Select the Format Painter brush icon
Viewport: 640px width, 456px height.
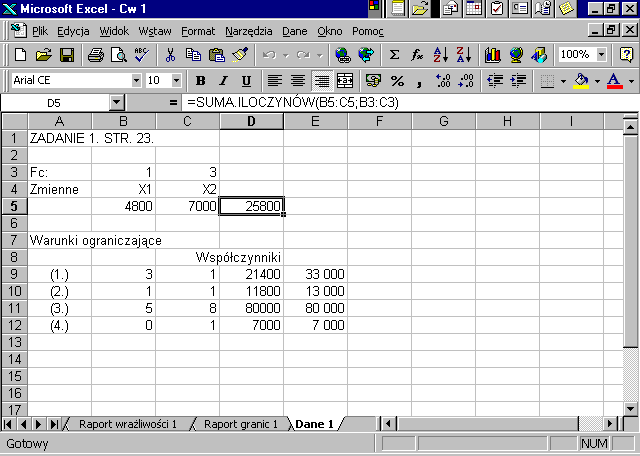point(239,55)
